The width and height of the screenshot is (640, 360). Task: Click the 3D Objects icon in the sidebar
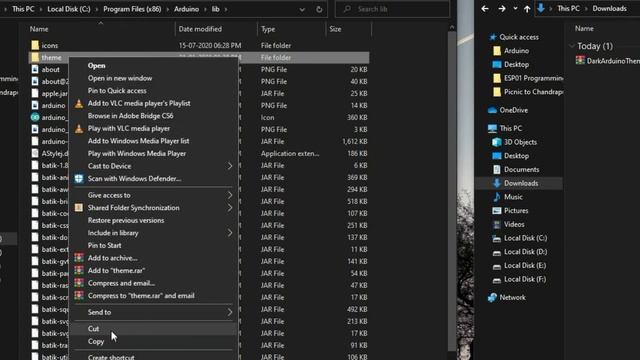point(497,142)
